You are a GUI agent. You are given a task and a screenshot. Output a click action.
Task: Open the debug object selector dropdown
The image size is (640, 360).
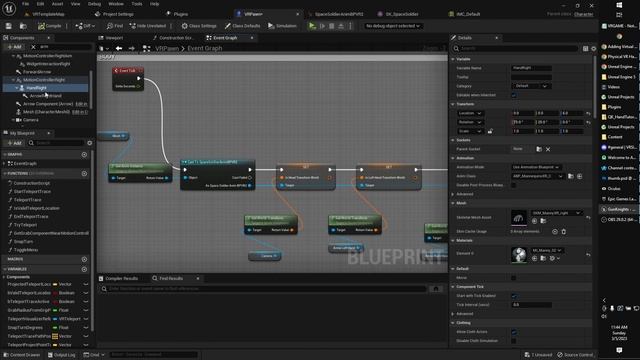(x=393, y=26)
